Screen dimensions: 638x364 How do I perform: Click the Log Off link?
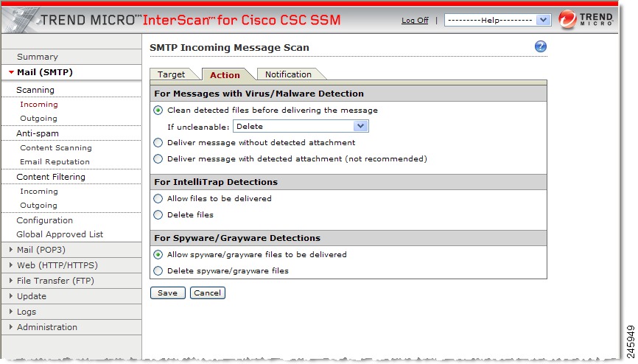click(415, 21)
